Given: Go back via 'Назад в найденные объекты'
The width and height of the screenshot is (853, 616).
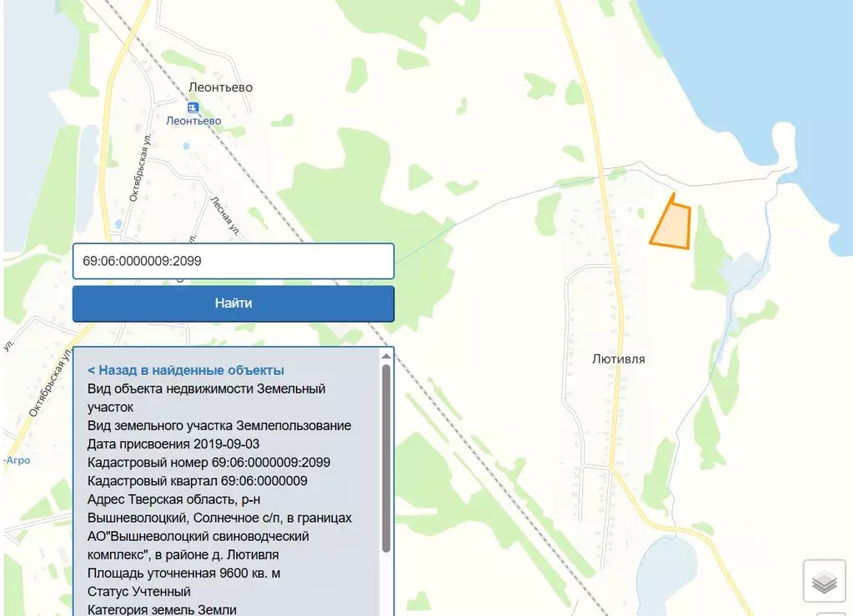Looking at the screenshot, I should coord(186,370).
